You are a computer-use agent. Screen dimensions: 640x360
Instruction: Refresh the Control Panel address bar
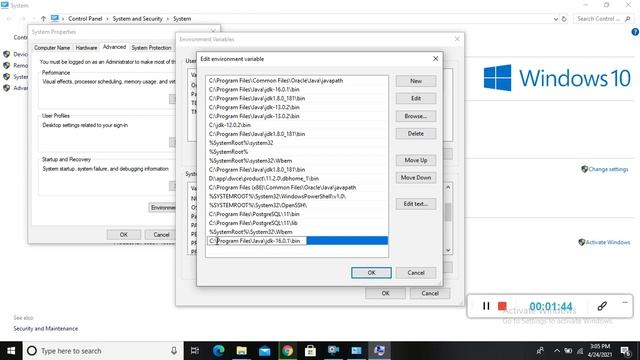coord(564,19)
